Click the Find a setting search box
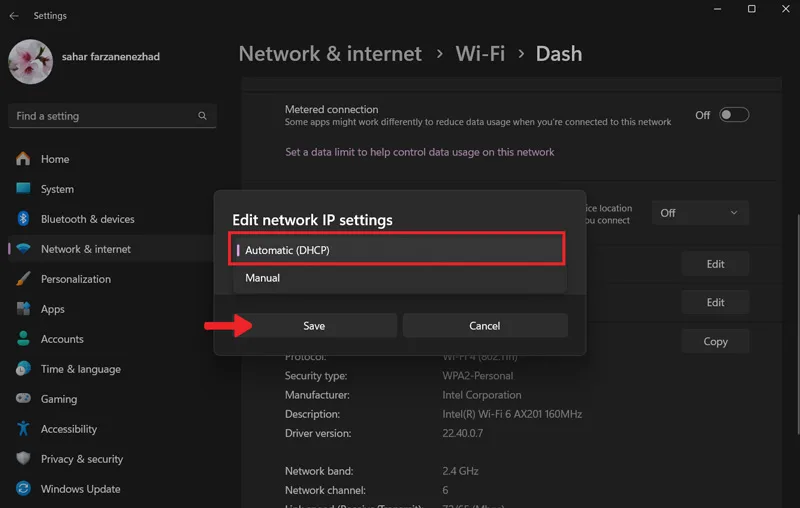800x508 pixels. (112, 116)
